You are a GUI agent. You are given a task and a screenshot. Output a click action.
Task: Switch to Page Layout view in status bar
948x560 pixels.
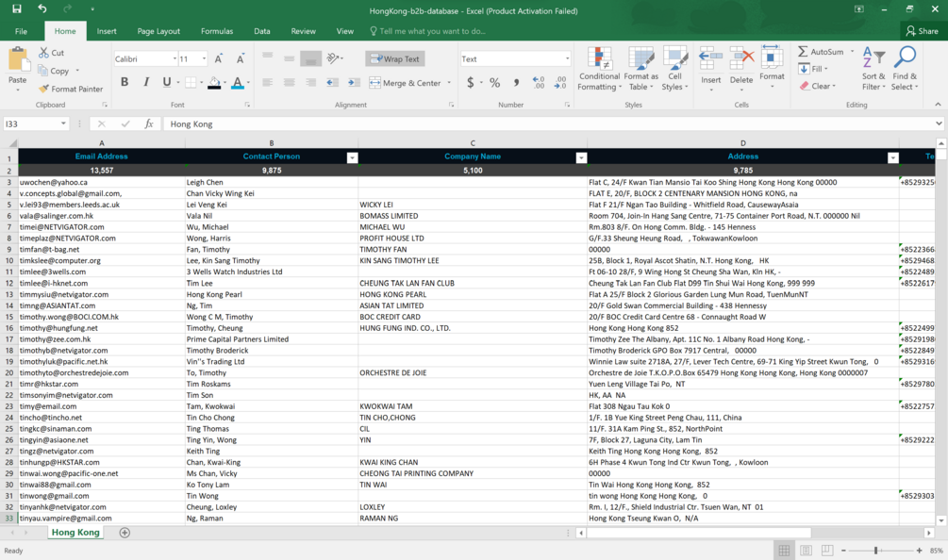tap(806, 551)
